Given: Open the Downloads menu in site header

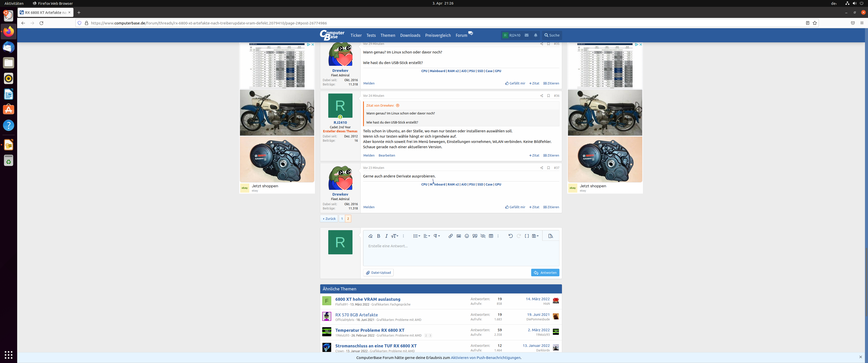Looking at the screenshot, I should pos(410,35).
